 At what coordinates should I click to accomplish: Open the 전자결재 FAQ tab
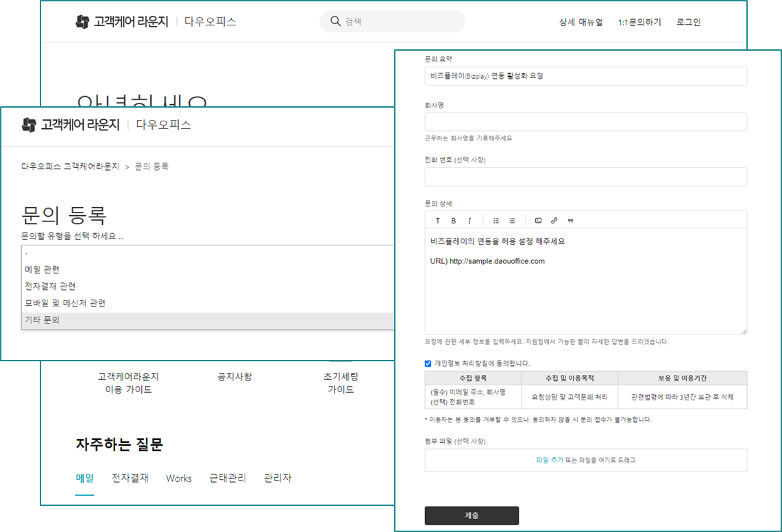click(130, 478)
